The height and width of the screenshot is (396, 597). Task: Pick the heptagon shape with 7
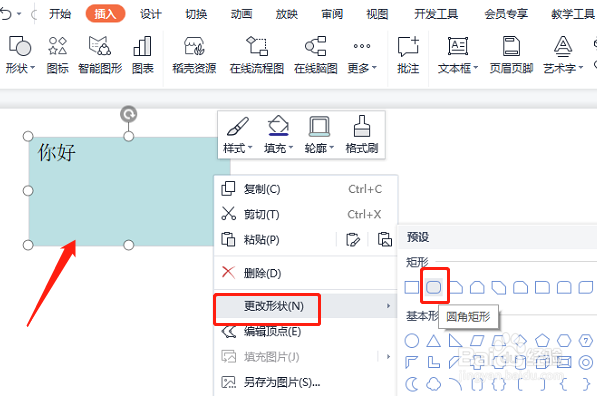pyautogui.click(x=586, y=341)
